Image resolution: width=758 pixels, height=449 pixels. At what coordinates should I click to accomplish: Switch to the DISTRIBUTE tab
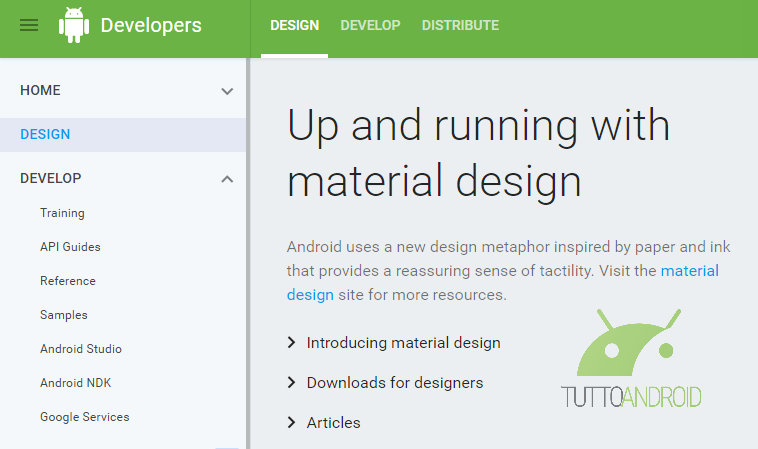click(x=460, y=25)
